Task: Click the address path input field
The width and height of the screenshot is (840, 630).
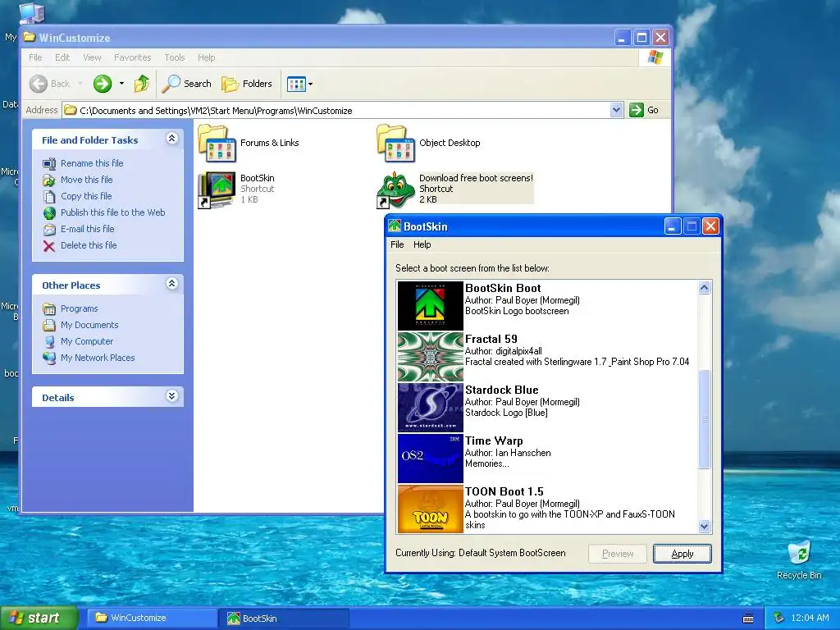Action: [336, 111]
